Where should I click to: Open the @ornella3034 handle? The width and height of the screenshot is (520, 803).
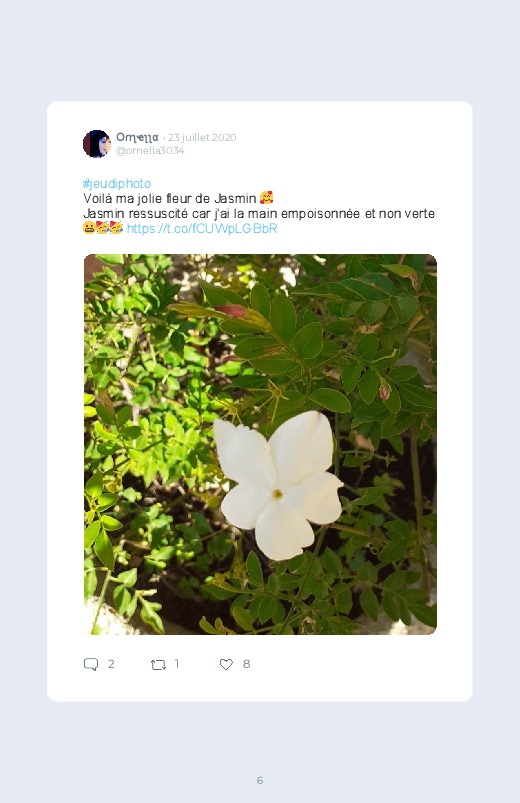[x=150, y=151]
